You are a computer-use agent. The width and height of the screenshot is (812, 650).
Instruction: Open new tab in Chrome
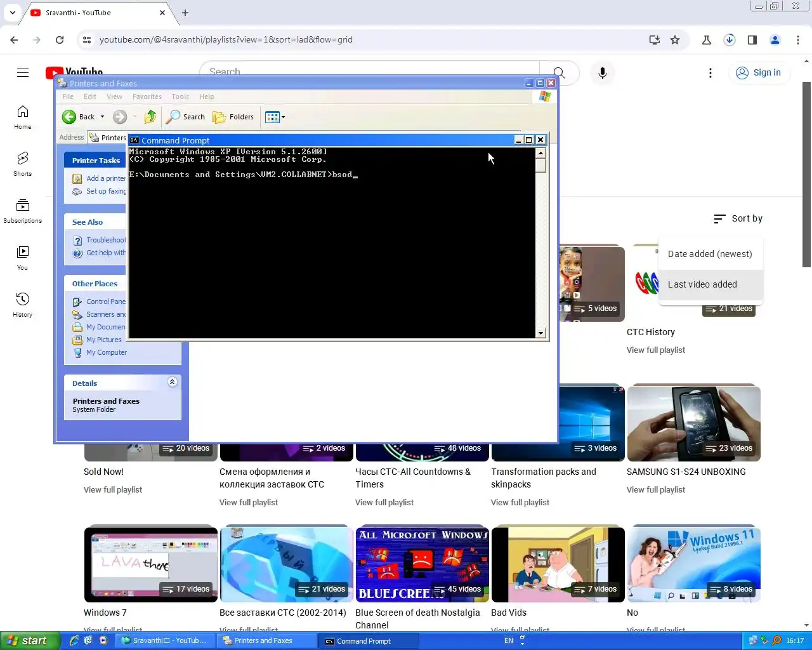pos(185,13)
